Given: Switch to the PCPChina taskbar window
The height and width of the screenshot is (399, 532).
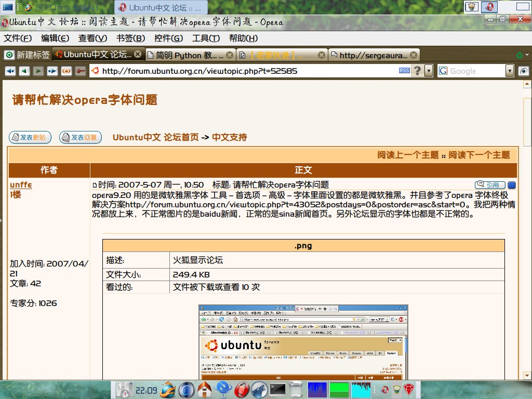Looking at the screenshot, I should tap(65, 7).
